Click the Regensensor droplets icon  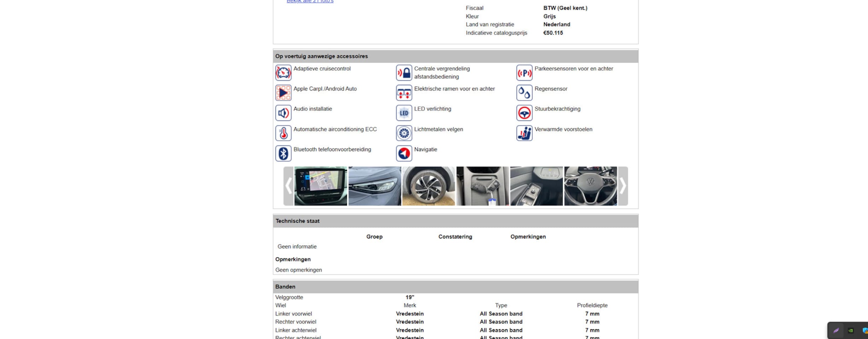pyautogui.click(x=524, y=93)
